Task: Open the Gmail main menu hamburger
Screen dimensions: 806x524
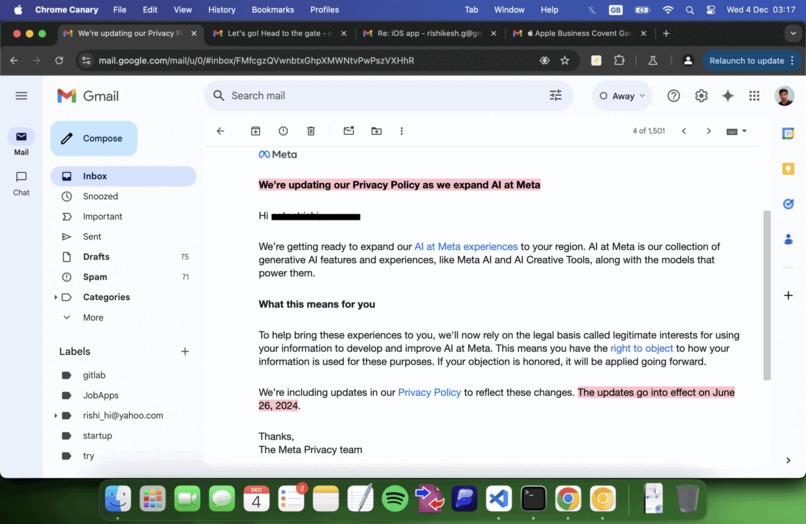Action: pyautogui.click(x=21, y=96)
